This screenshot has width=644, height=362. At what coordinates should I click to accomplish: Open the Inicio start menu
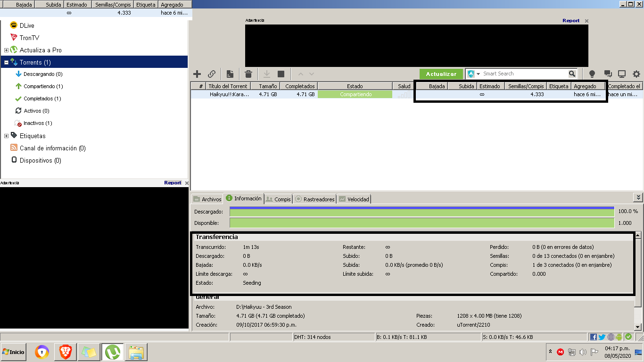pyautogui.click(x=13, y=352)
